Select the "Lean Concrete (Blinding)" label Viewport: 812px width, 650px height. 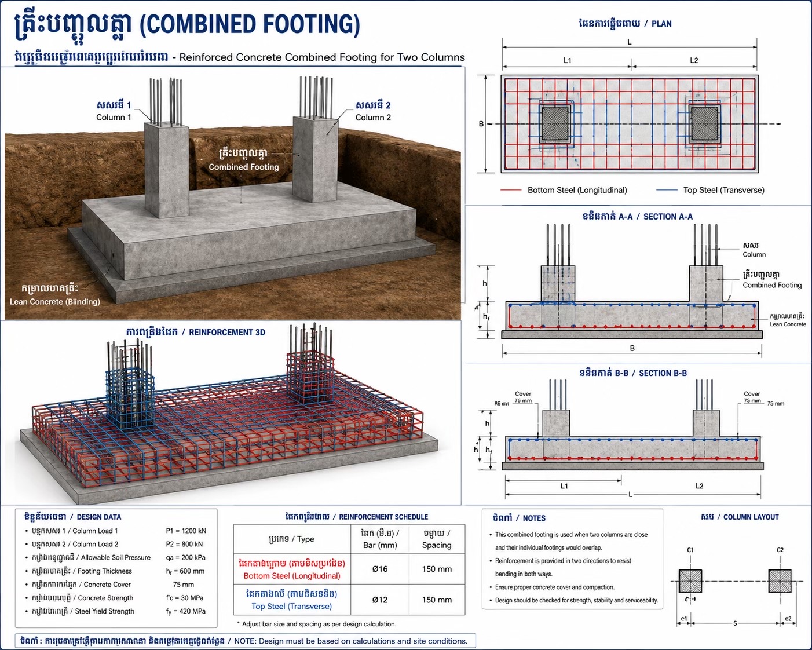[x=55, y=302]
